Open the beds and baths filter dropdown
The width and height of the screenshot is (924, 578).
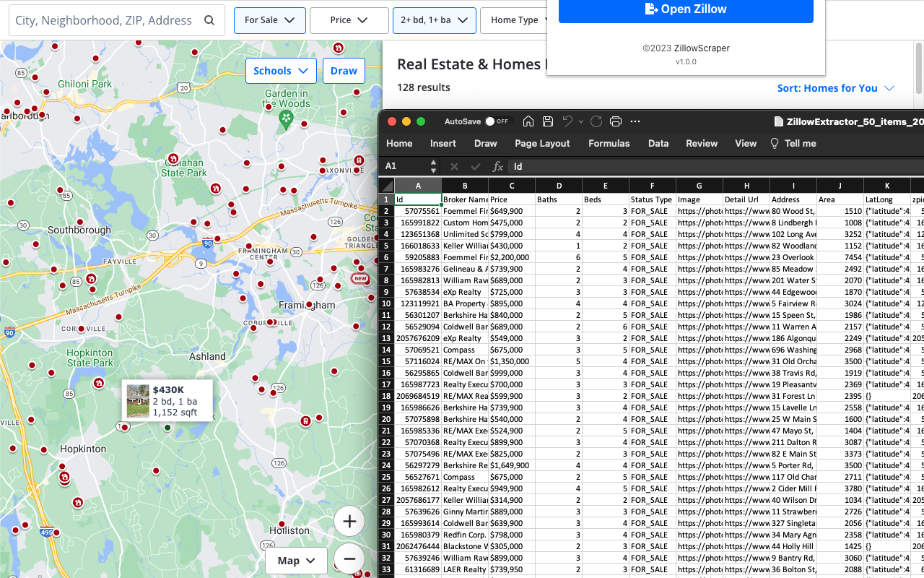tap(435, 20)
